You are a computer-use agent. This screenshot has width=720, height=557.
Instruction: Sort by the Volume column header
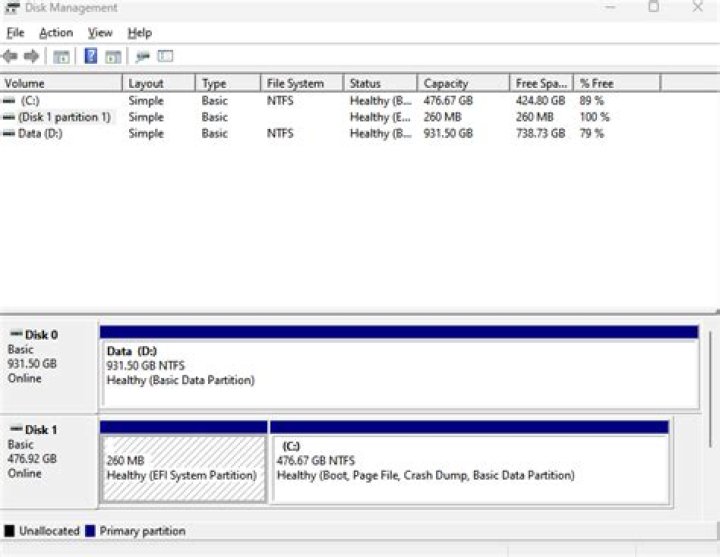(x=61, y=84)
